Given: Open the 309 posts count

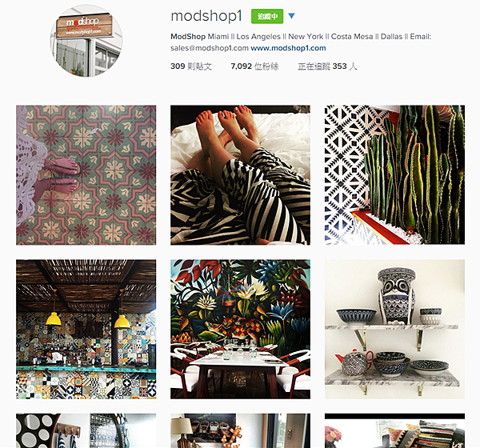Looking at the screenshot, I should [x=191, y=66].
